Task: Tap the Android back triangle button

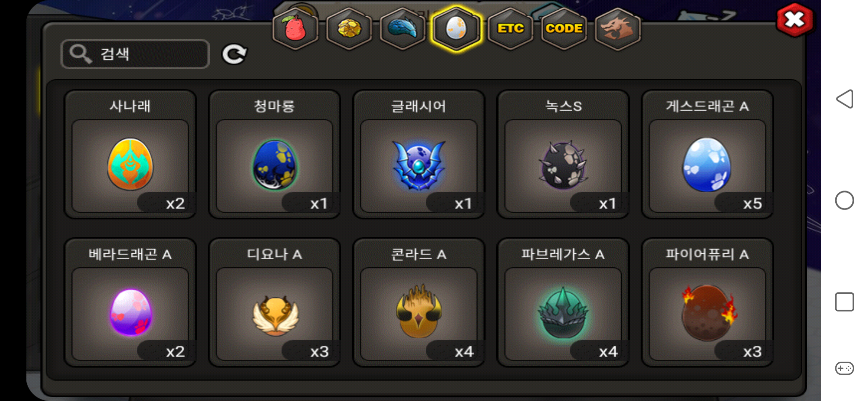Action: (845, 99)
